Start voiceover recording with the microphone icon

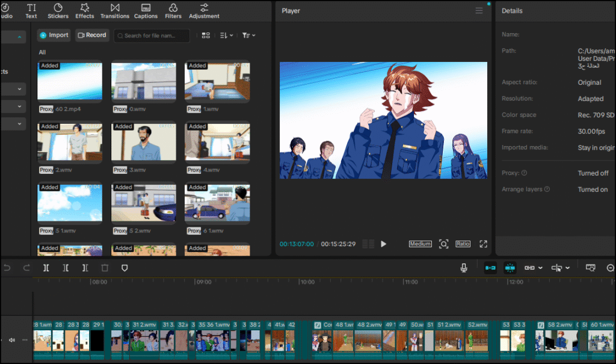click(464, 268)
